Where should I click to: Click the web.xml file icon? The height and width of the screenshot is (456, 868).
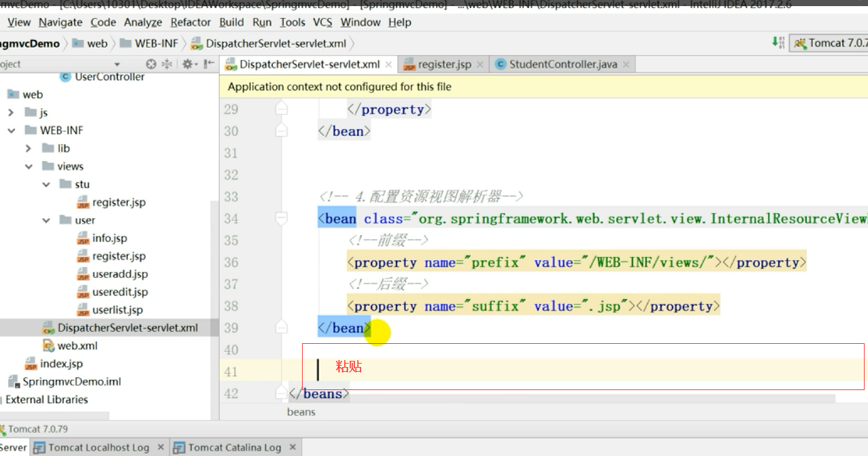48,345
